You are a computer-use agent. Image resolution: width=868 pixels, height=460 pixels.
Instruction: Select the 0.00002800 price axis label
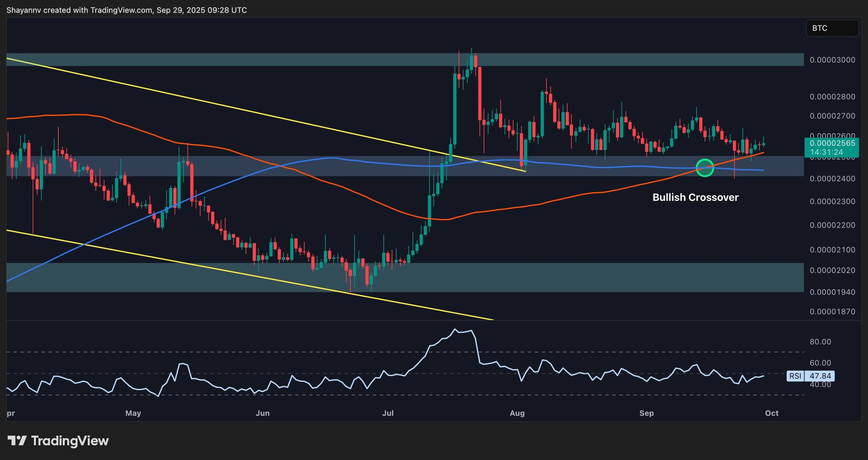pyautogui.click(x=832, y=97)
